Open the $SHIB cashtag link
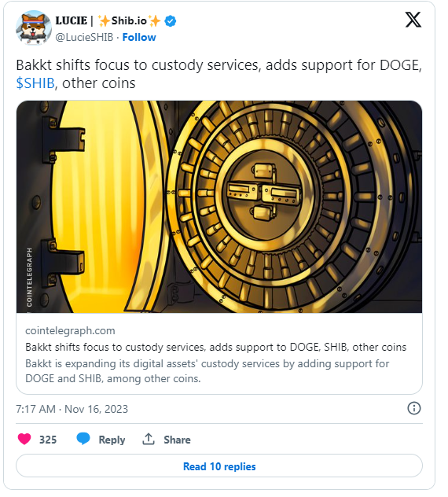Image resolution: width=448 pixels, height=497 pixels. coord(35,83)
